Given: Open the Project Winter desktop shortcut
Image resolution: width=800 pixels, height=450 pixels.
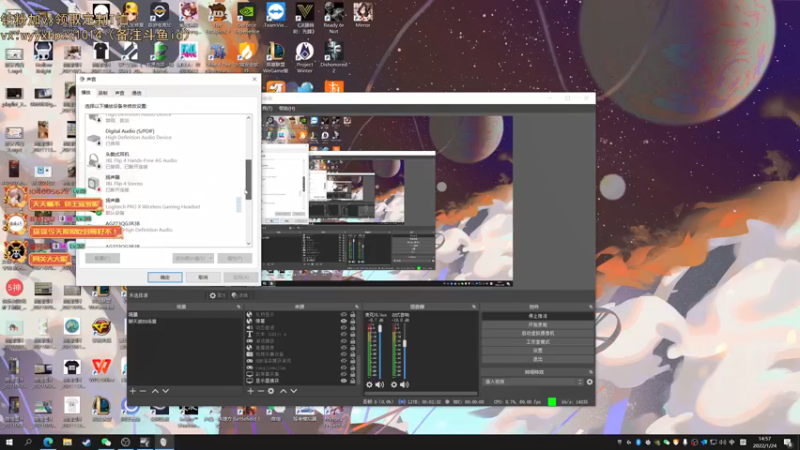Looking at the screenshot, I should point(305,57).
